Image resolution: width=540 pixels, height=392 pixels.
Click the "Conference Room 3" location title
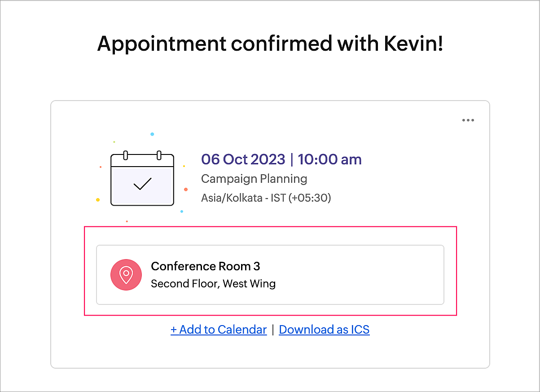point(205,266)
